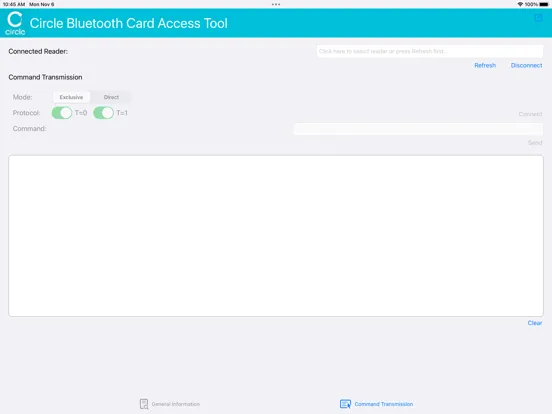Click the Refresh link
The height and width of the screenshot is (414, 552).
(x=485, y=65)
